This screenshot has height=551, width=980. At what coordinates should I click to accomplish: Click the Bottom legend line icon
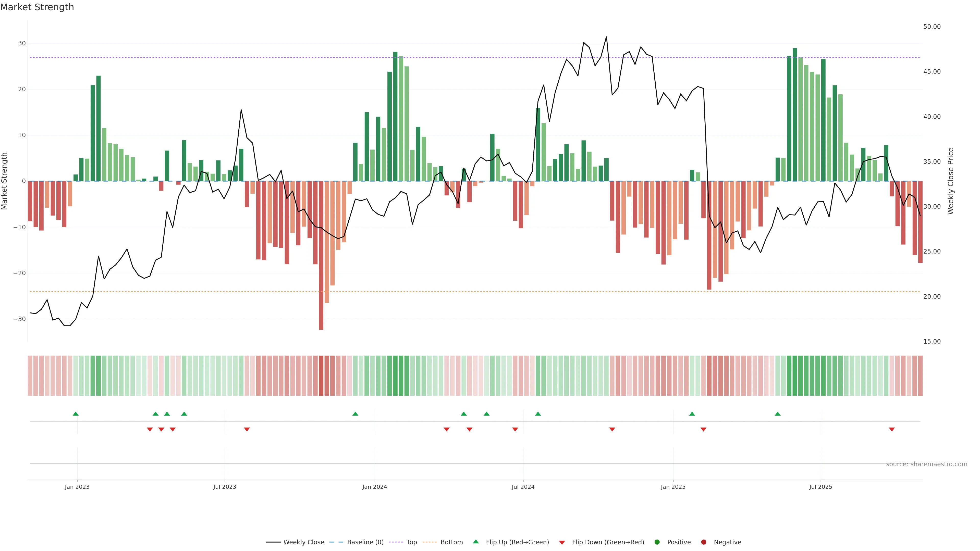(x=430, y=542)
